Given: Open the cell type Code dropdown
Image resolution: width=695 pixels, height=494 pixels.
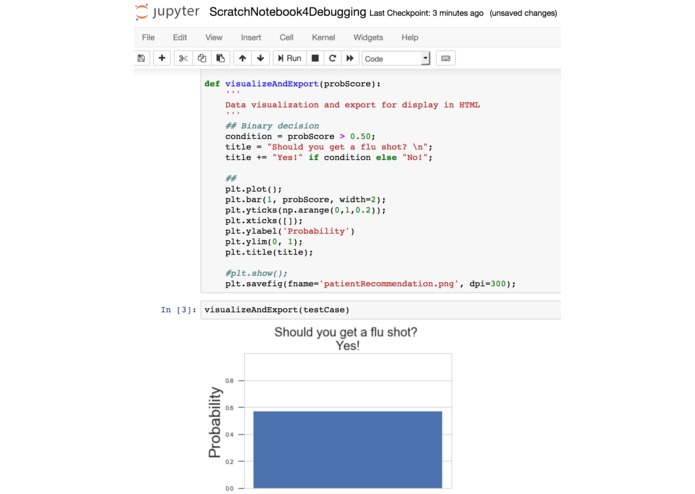Looking at the screenshot, I should [x=396, y=58].
